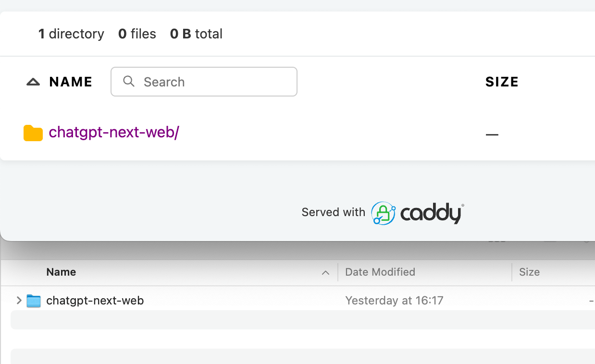Click the sort chevron in Finder Name column
The width and height of the screenshot is (595, 364).
325,273
